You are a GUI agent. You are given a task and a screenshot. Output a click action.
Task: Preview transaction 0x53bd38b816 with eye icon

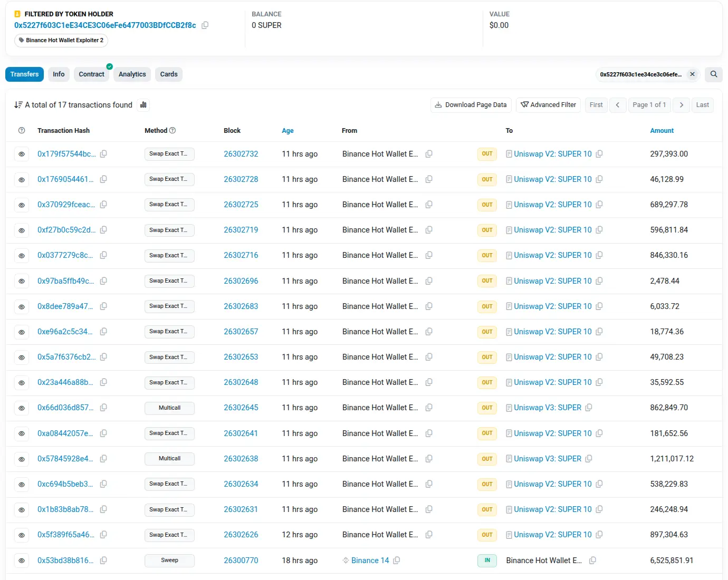pos(22,561)
